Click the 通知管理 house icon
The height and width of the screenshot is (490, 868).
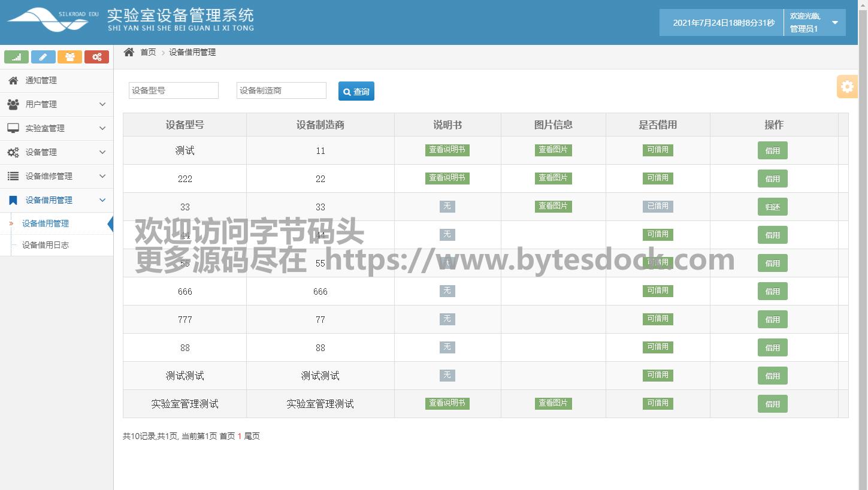(13, 80)
